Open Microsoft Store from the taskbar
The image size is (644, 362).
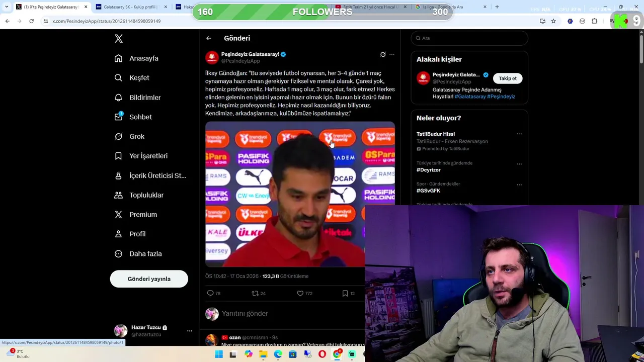pos(293,354)
